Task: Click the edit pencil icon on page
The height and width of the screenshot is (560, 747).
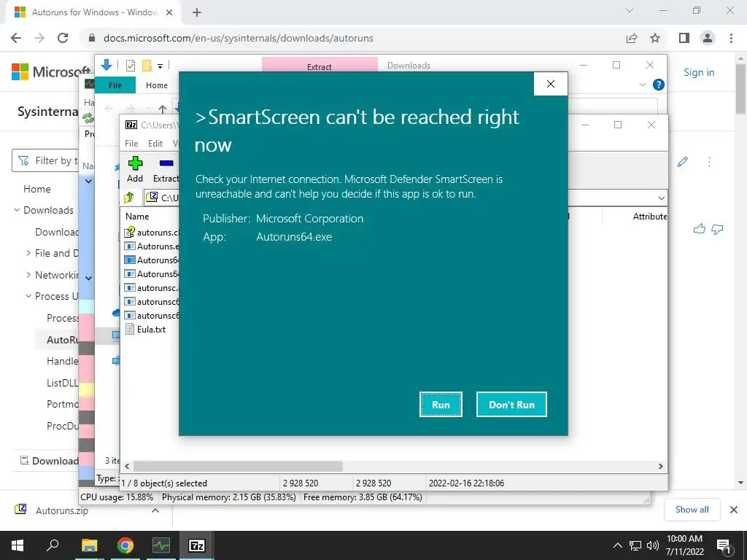Action: (x=683, y=162)
